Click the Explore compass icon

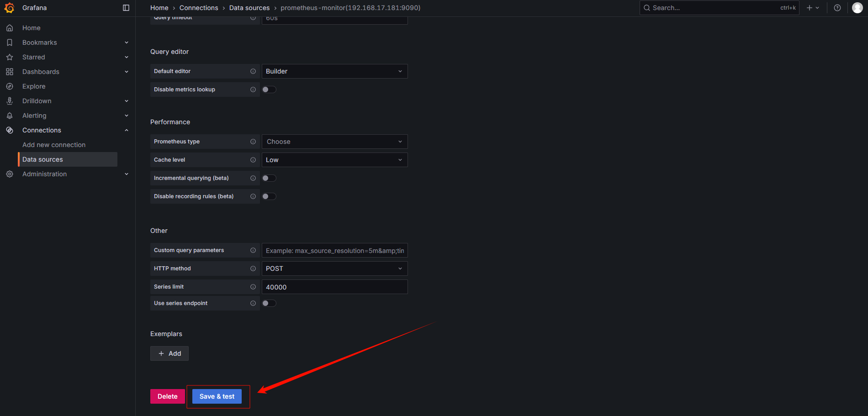click(x=10, y=86)
